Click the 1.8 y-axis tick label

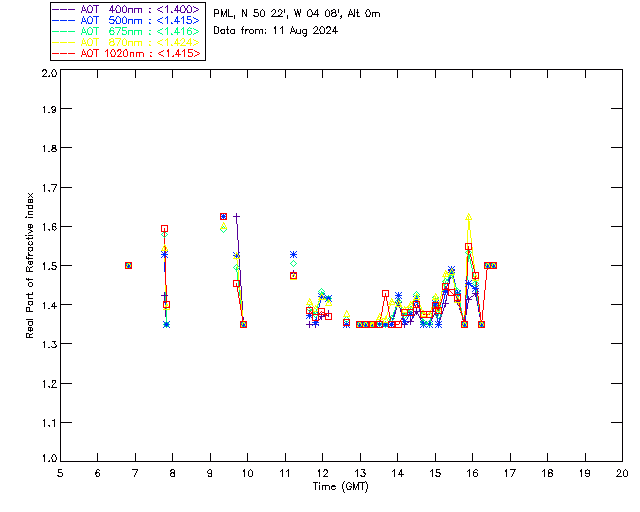click(49, 148)
